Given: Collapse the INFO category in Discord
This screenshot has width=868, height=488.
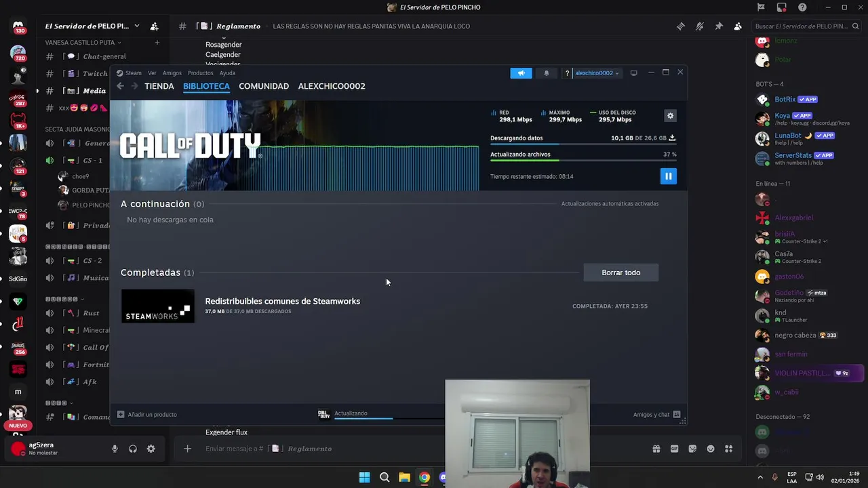Looking at the screenshot, I should tap(60, 403).
